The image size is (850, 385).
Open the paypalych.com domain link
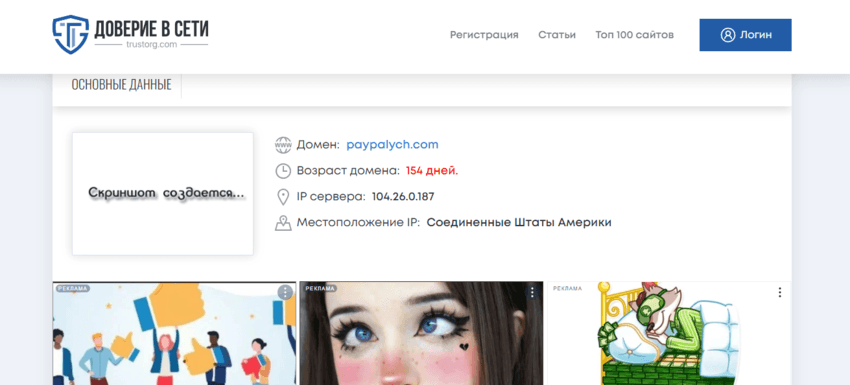point(392,145)
